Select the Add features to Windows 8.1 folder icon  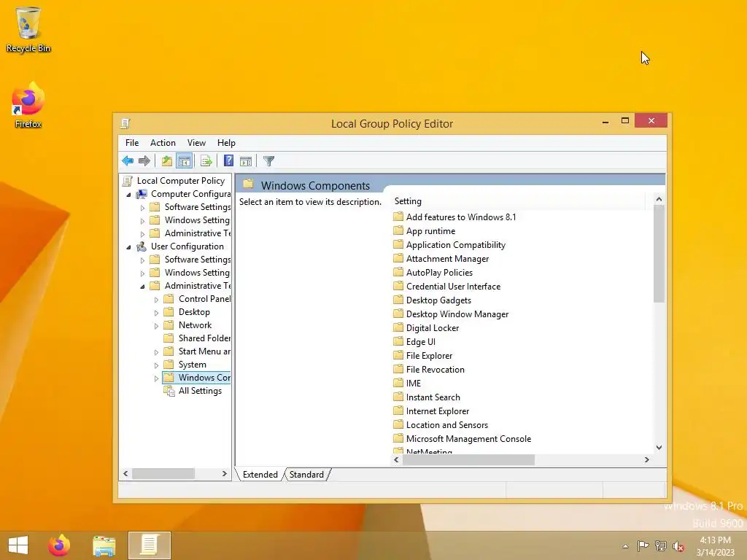coord(398,217)
